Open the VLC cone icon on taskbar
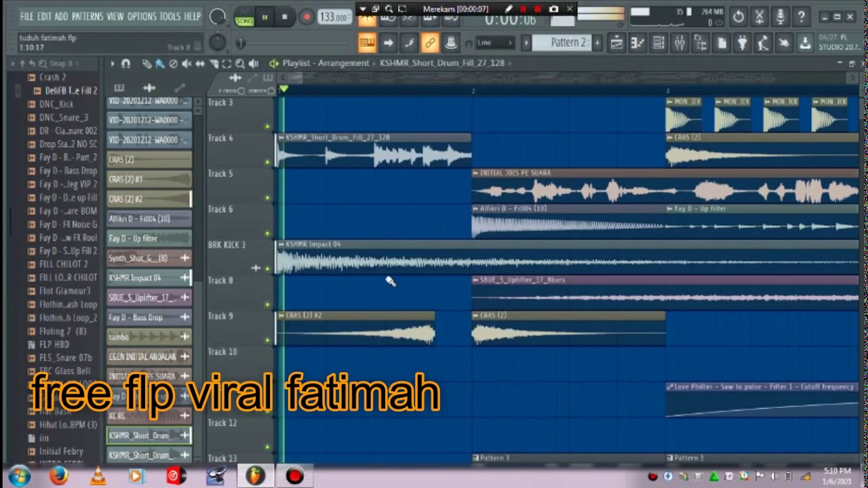Viewport: 868px width, 488px height. [97, 476]
